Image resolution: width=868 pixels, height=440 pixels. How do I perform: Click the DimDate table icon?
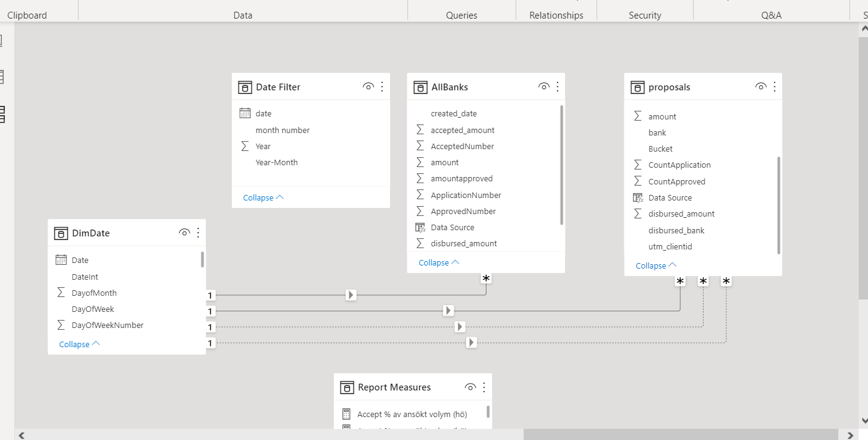[x=61, y=233]
